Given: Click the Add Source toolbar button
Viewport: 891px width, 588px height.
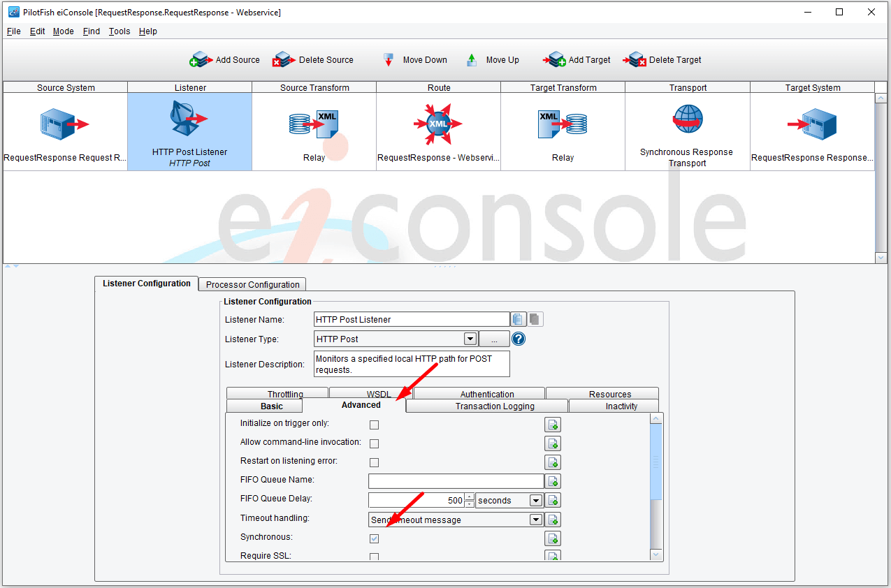Looking at the screenshot, I should [x=224, y=60].
